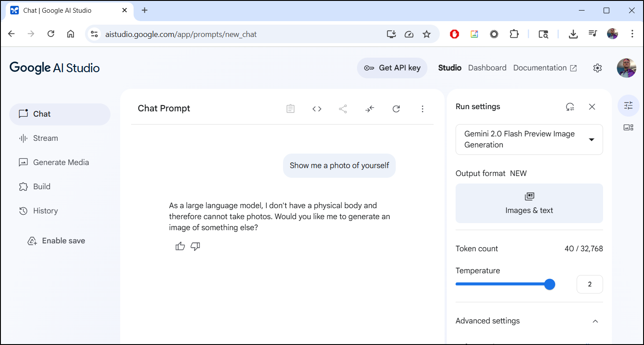Click the Get API key button
The width and height of the screenshot is (644, 345).
[392, 68]
